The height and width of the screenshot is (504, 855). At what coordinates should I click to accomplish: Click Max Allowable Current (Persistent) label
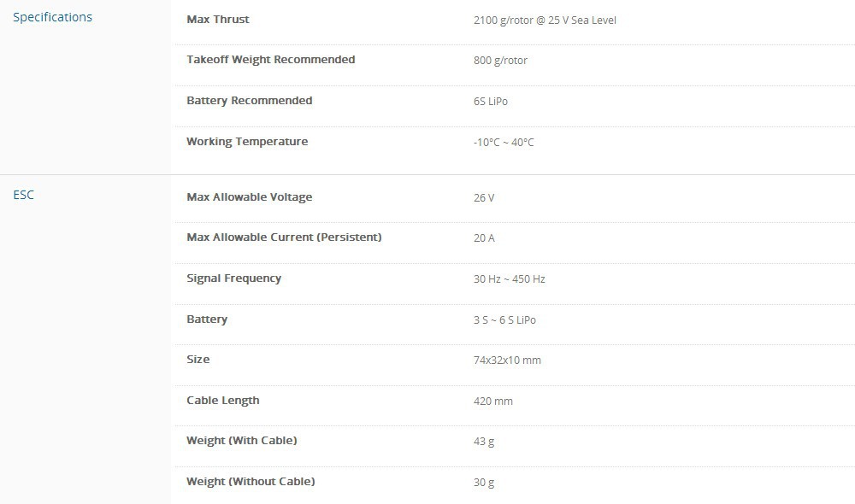[284, 237]
